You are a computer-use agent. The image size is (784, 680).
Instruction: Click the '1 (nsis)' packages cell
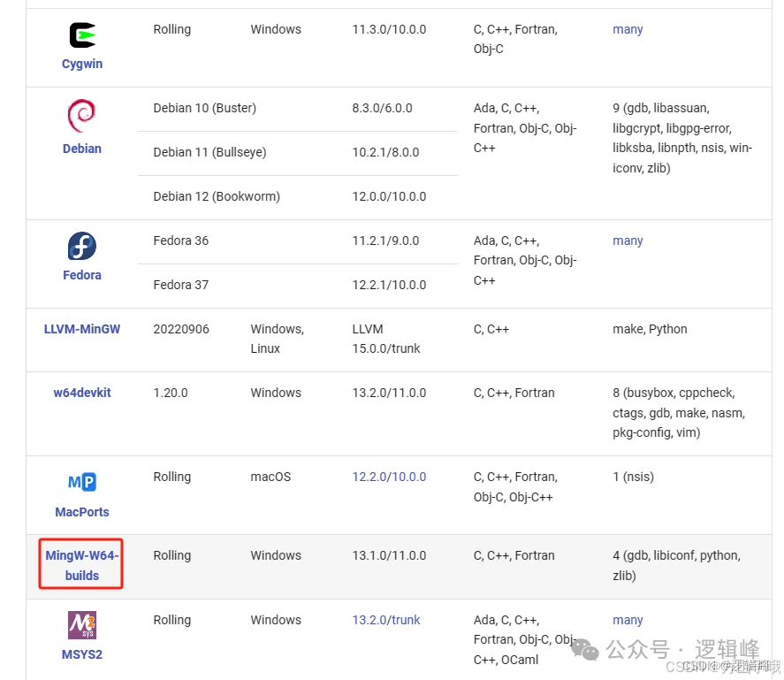click(633, 477)
